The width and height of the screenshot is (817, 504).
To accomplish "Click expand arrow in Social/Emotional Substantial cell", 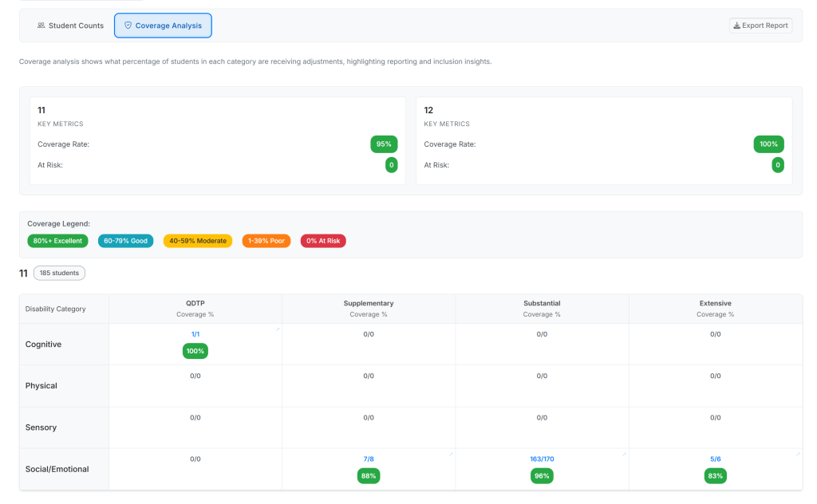I will 625,455.
